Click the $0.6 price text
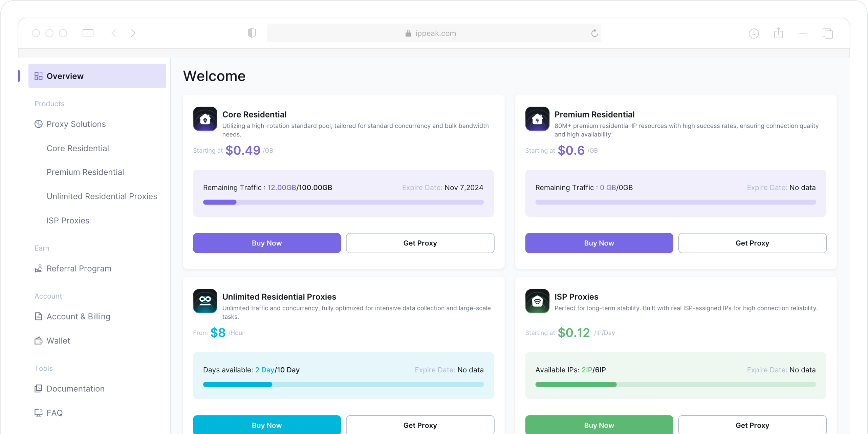Image resolution: width=868 pixels, height=434 pixels. [571, 150]
